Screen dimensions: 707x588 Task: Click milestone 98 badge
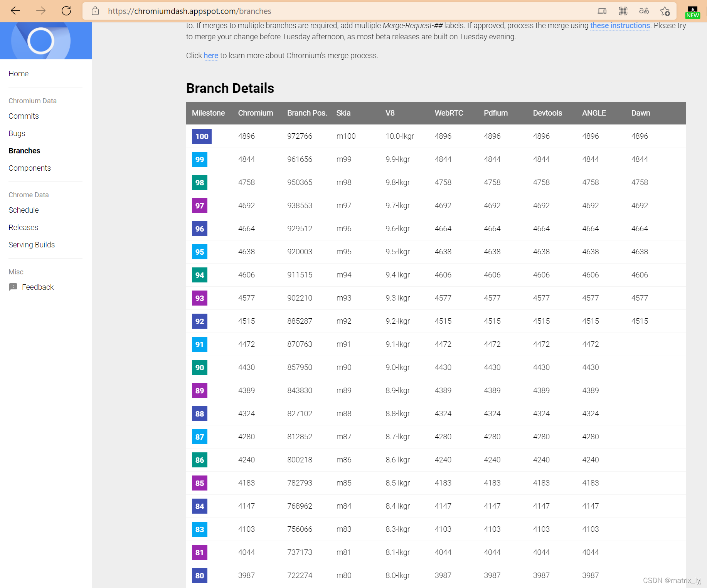pos(200,182)
